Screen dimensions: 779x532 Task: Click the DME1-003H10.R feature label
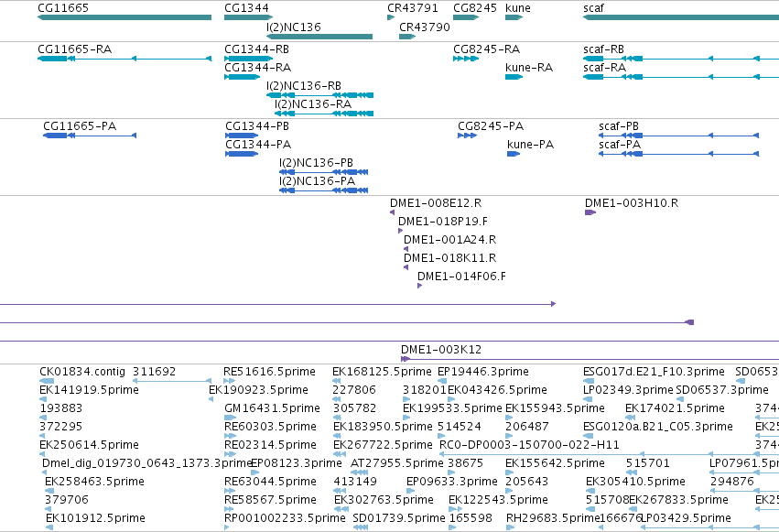631,203
